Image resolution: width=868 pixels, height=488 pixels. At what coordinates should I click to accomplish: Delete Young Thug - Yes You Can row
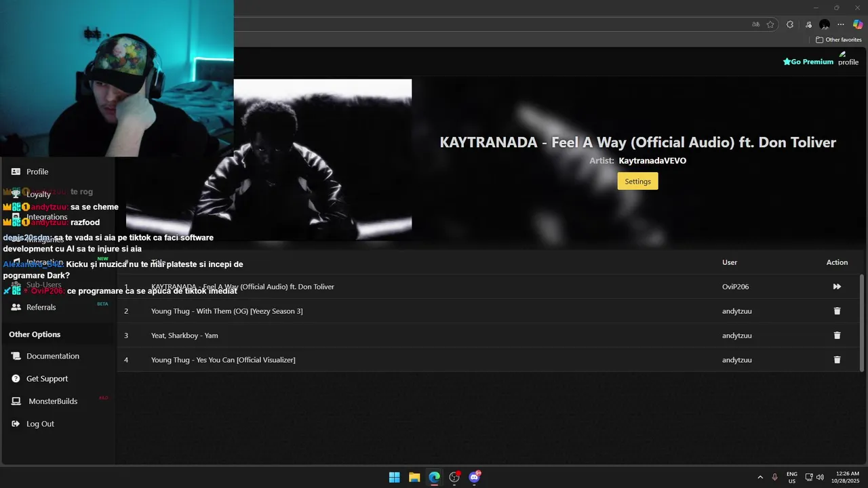coord(837,360)
